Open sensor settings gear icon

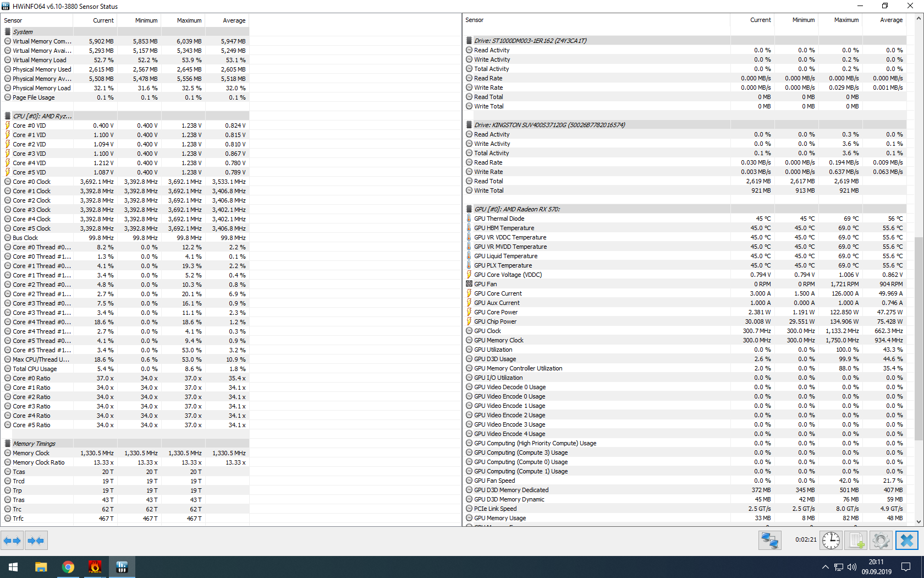[x=881, y=541]
